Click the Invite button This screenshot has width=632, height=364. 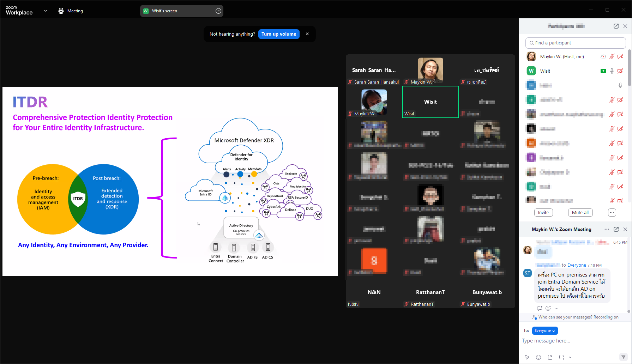click(543, 212)
